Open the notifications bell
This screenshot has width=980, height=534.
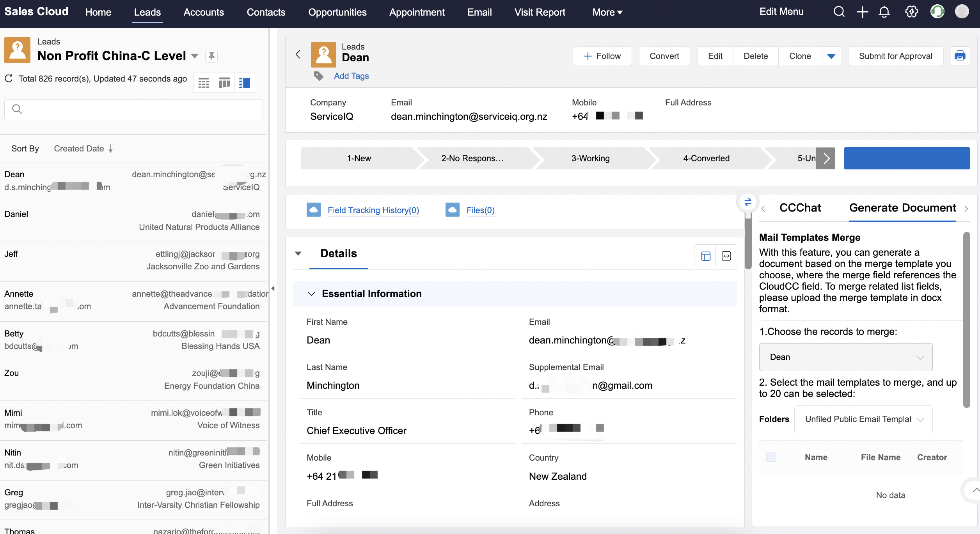click(x=884, y=12)
